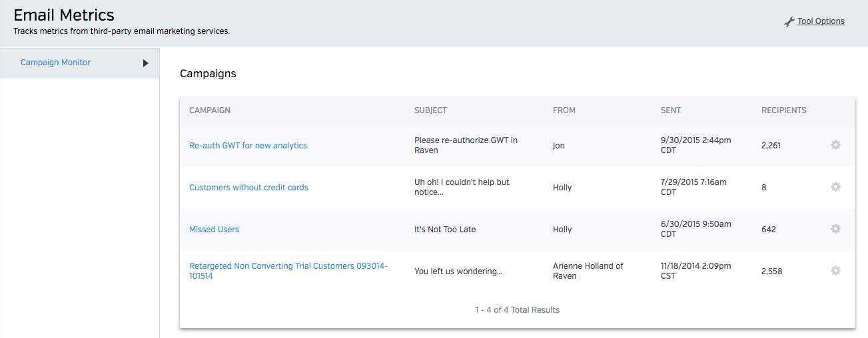
Task: Click the wrench icon beside Tool Options
Action: (x=789, y=22)
